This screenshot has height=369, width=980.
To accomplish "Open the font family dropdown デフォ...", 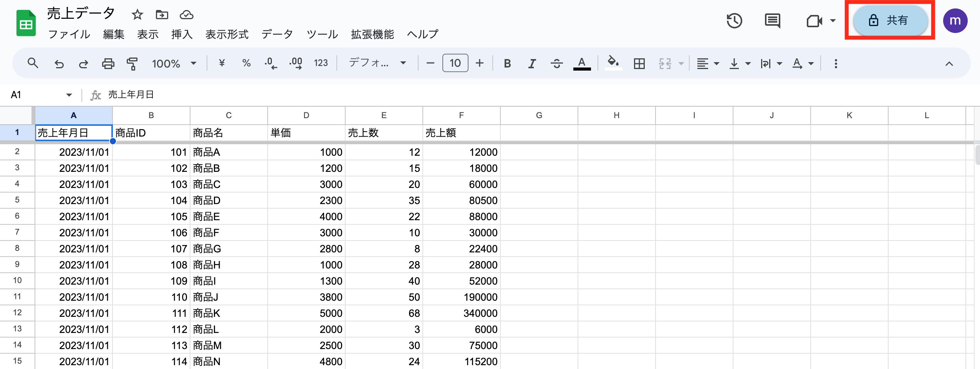I will point(377,63).
